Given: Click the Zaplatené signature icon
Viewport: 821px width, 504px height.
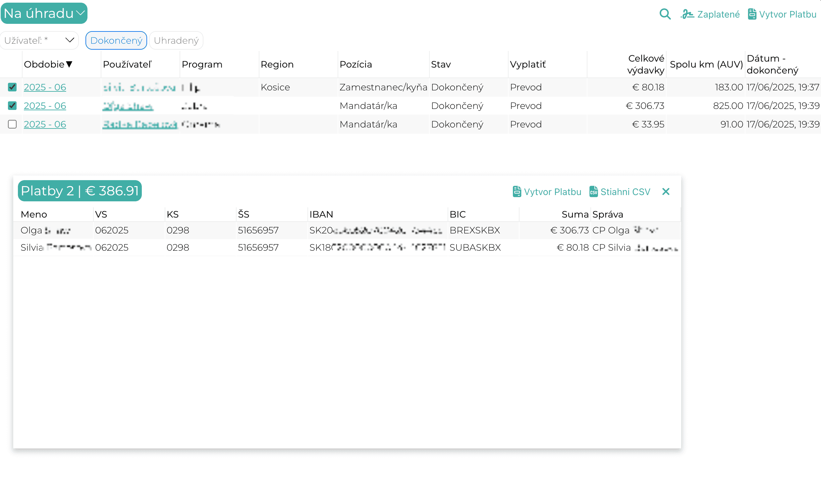Looking at the screenshot, I should pyautogui.click(x=687, y=14).
